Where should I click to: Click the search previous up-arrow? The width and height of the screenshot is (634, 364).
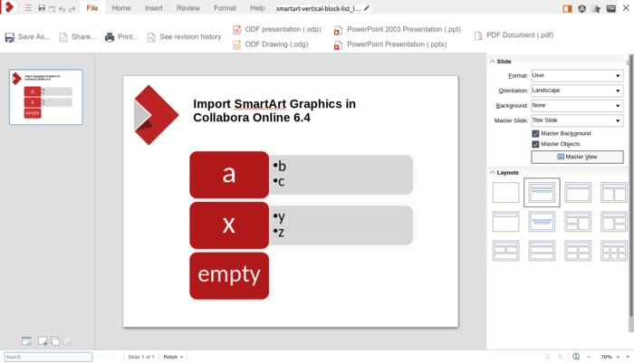101,357
